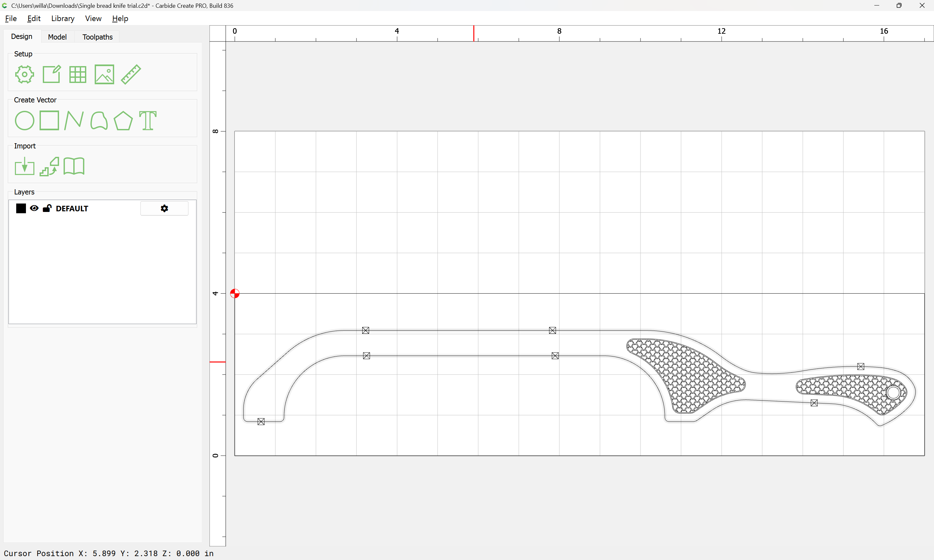This screenshot has width=934, height=560.
Task: Select the Rectangle vector tool
Action: click(x=49, y=121)
